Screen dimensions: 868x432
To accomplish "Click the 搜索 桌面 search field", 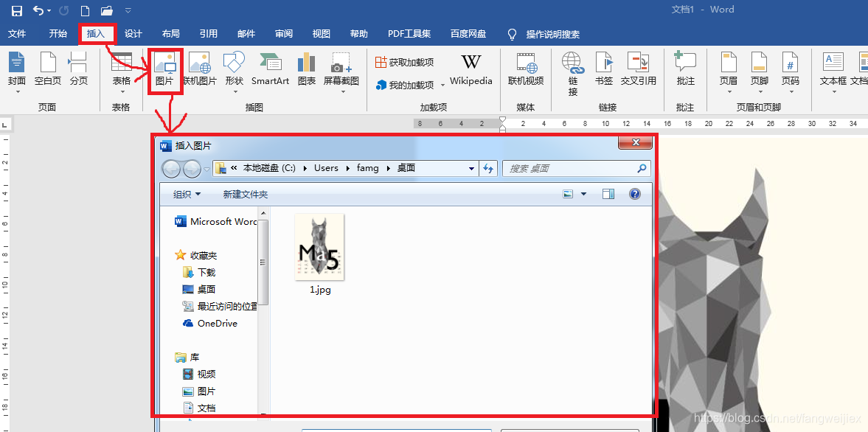I will [576, 168].
